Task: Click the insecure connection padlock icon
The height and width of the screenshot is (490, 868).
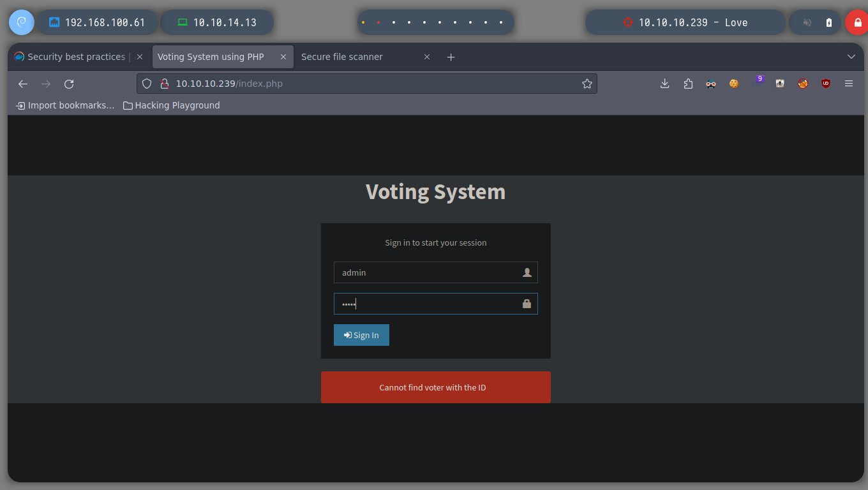Action: coord(164,84)
